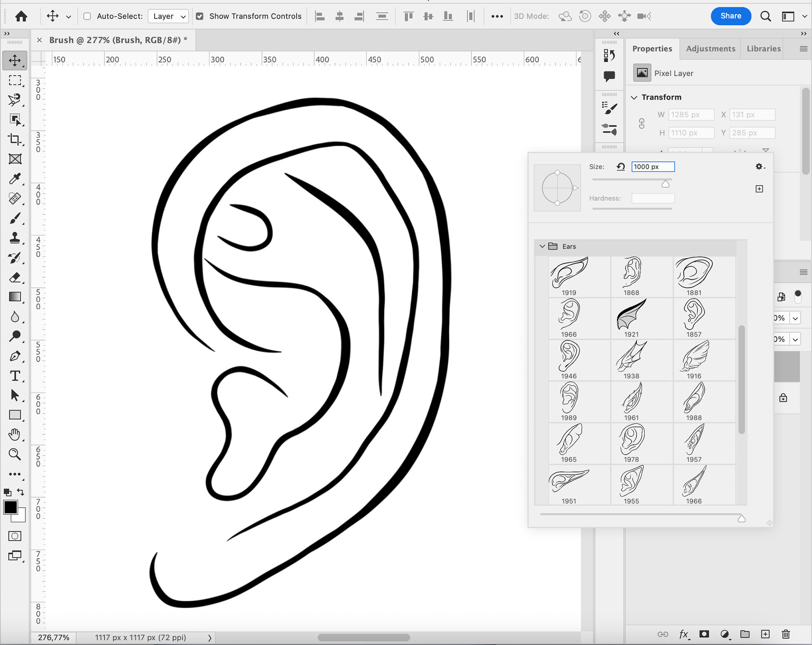Pick the Eyedropper tool
812x645 pixels.
coord(15,179)
